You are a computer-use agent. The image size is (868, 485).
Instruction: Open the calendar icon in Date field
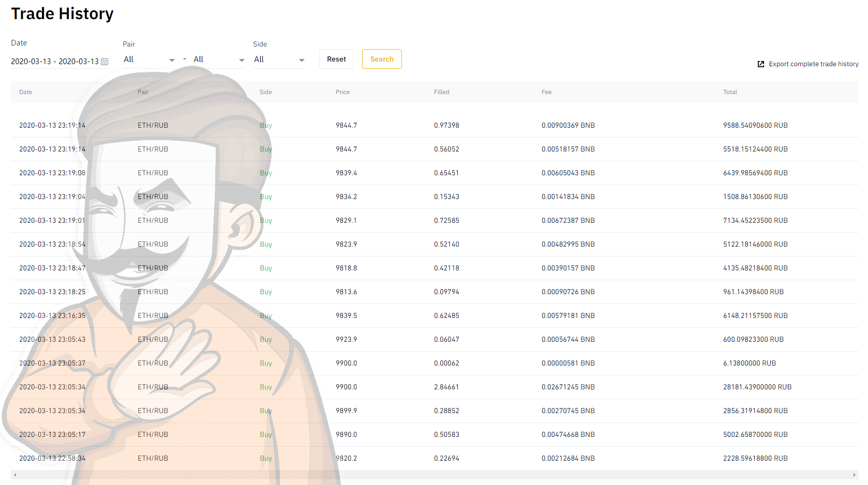coord(104,62)
